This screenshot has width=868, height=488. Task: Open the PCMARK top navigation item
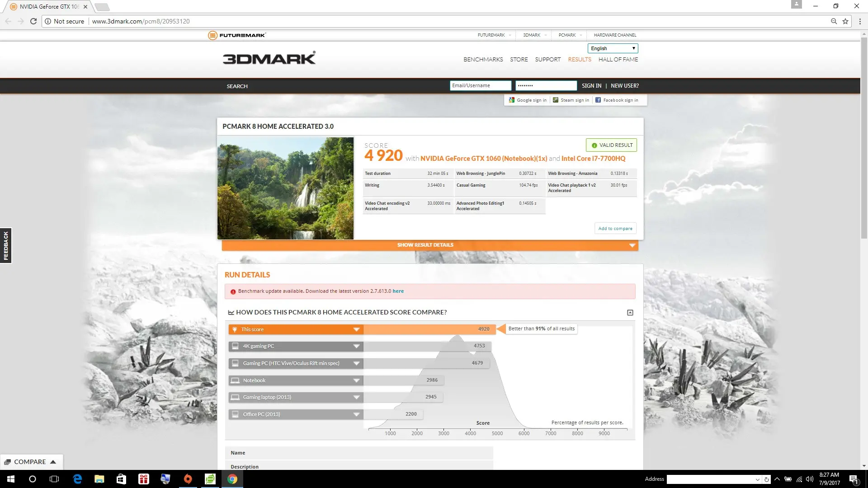[x=567, y=35]
